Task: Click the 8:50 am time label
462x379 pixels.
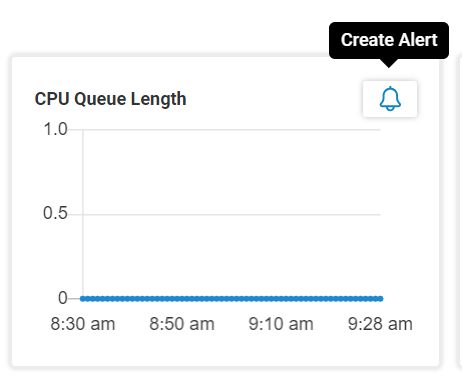Action: click(x=182, y=324)
